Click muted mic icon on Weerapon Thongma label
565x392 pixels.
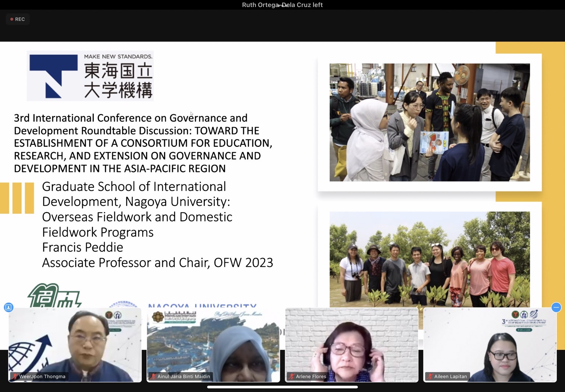(x=15, y=376)
